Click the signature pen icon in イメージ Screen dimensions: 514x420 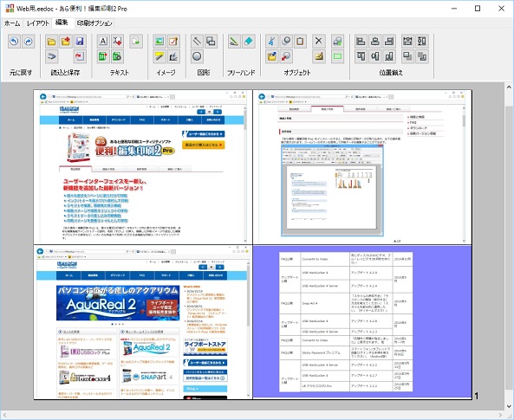pyautogui.click(x=173, y=56)
